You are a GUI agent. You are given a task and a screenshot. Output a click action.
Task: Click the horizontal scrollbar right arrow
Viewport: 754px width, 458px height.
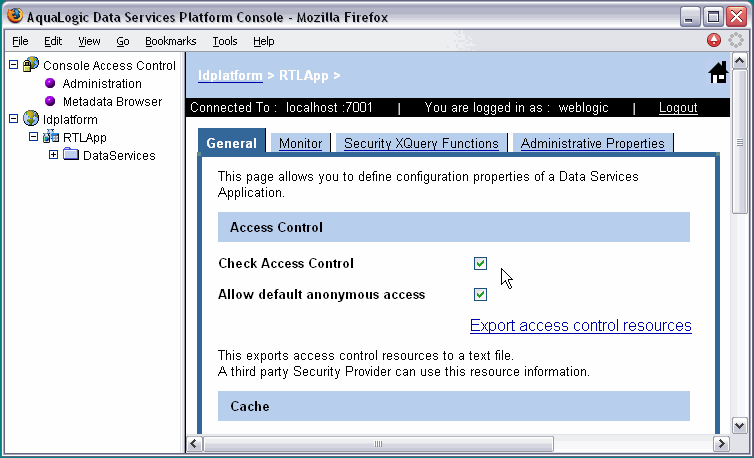point(721,443)
